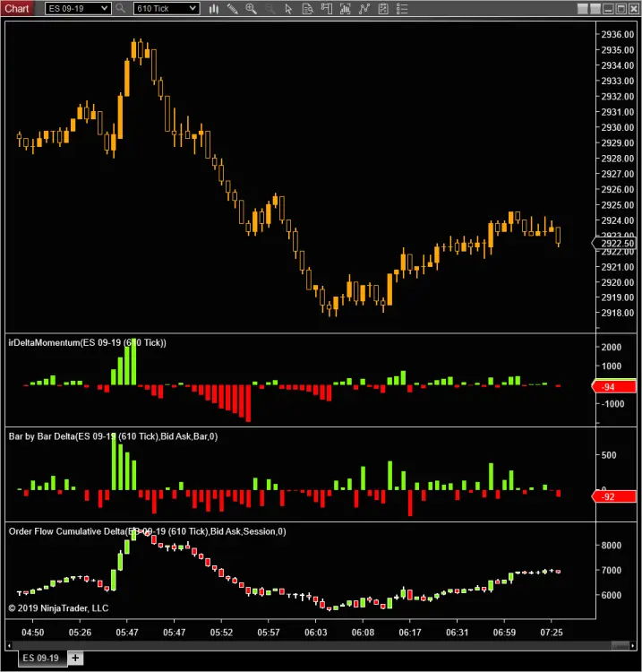Select the cursor pointer tool
The height and width of the screenshot is (672, 642).
click(287, 9)
